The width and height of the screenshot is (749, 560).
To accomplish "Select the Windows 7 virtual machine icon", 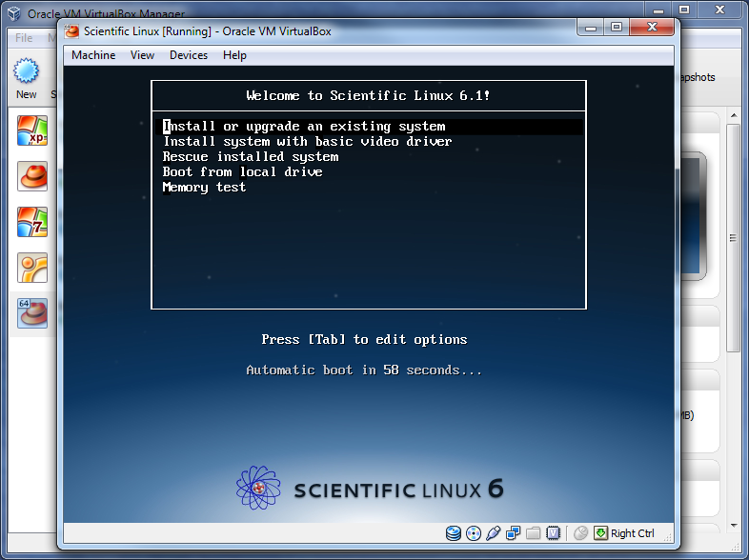I will coord(32,222).
